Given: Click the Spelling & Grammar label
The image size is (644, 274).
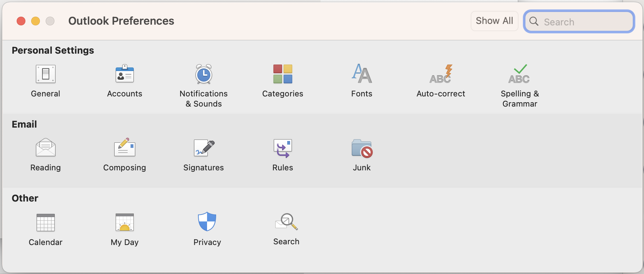Looking at the screenshot, I should click(520, 99).
